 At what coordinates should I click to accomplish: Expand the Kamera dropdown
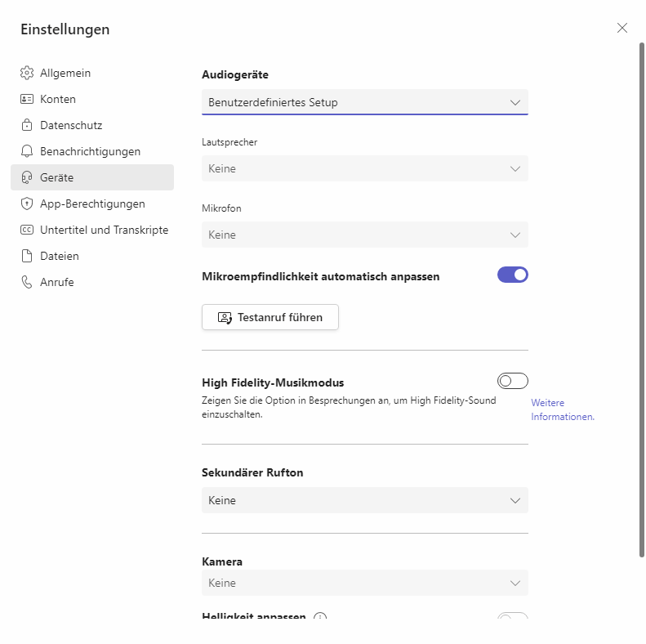tap(364, 583)
